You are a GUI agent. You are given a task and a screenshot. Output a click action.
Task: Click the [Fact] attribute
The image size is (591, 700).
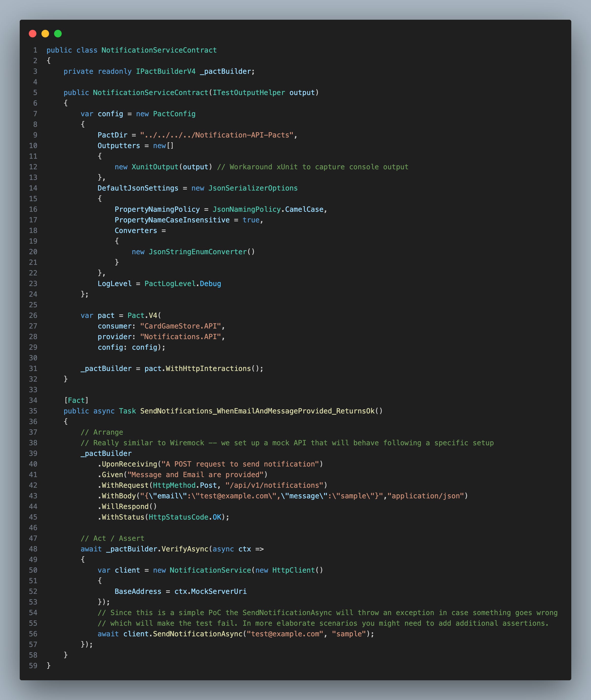click(76, 401)
